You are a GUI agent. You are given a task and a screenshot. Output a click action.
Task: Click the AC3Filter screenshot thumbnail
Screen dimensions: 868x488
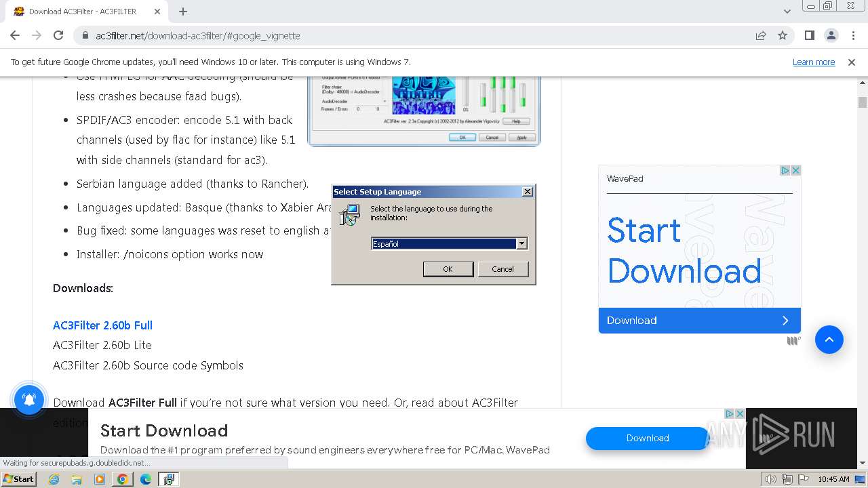[424, 110]
